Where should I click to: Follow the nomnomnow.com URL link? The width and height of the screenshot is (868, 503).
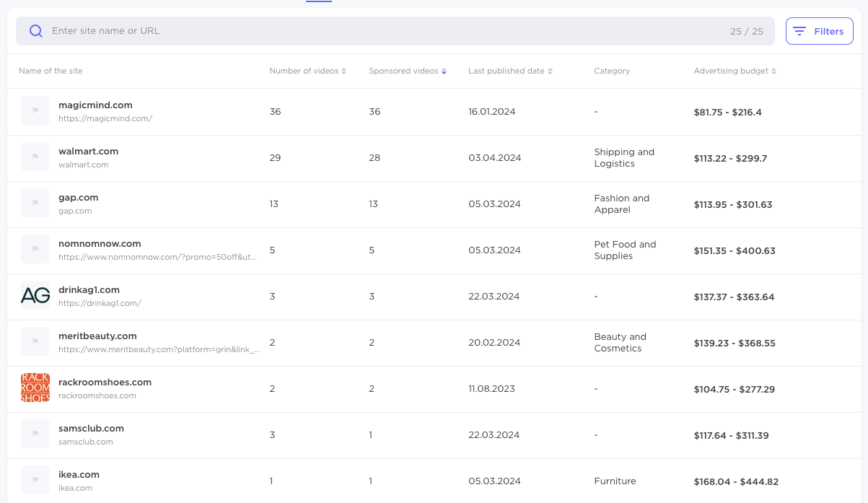pyautogui.click(x=156, y=257)
